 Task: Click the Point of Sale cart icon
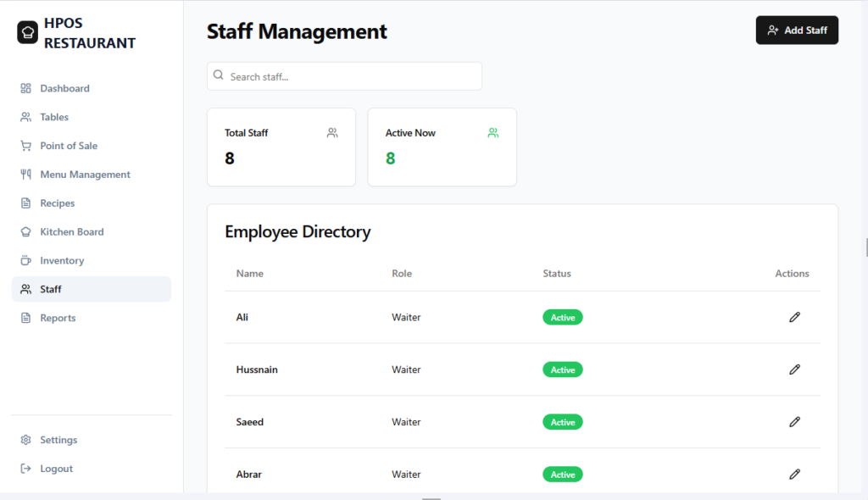[x=25, y=145]
